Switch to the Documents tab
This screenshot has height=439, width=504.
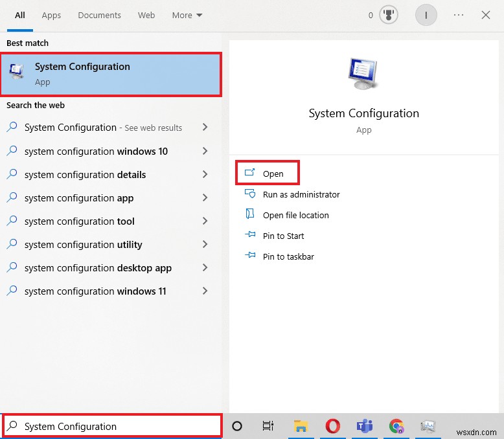pyautogui.click(x=99, y=15)
